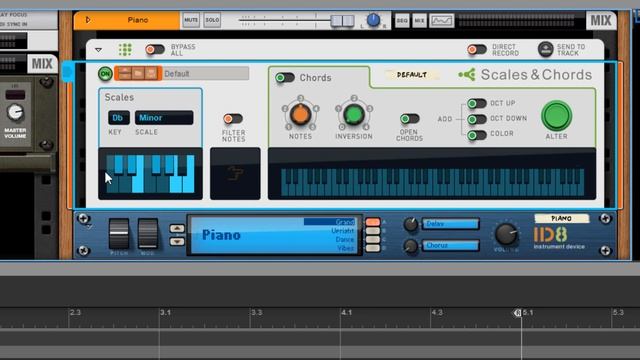Viewport: 640px width, 360px height.
Task: Click the orange save patch button
Action: click(x=151, y=73)
